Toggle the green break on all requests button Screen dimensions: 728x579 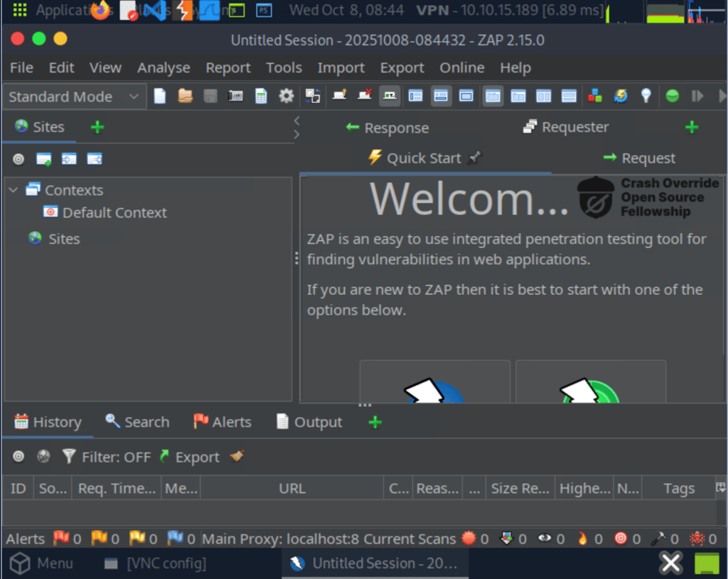click(x=673, y=96)
